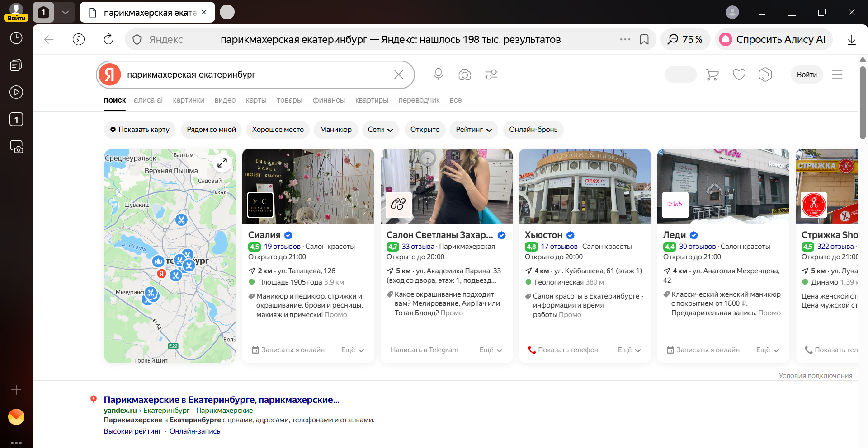
Task: Clear the search query with the X
Action: tap(398, 75)
